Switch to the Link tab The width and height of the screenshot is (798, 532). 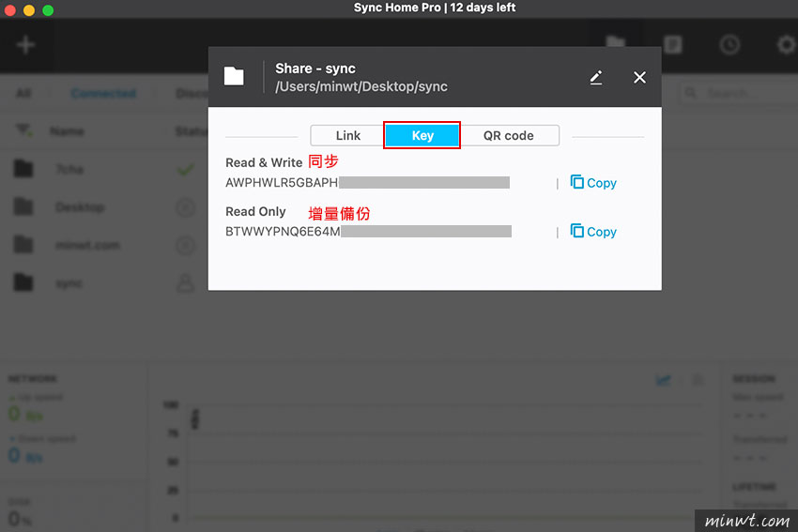click(x=347, y=135)
